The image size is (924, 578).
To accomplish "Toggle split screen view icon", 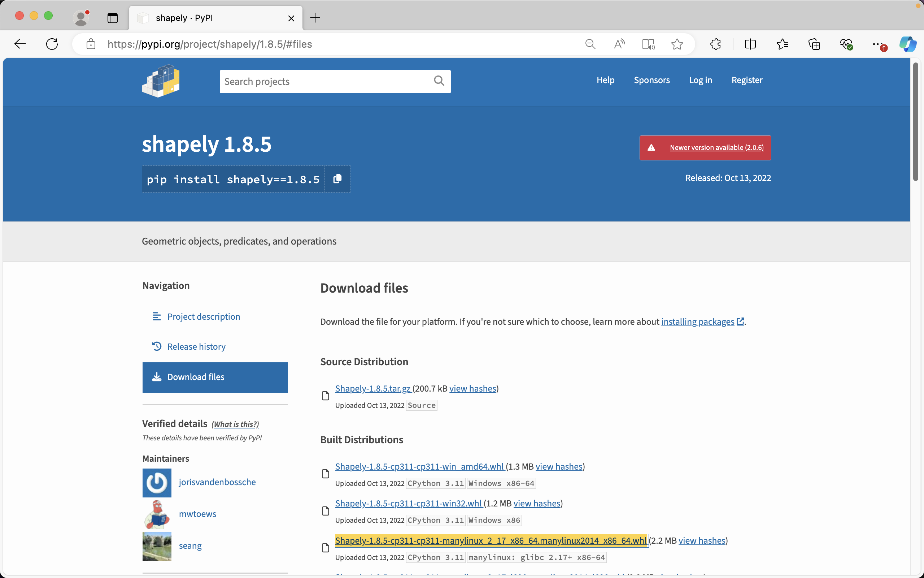I will 750,44.
